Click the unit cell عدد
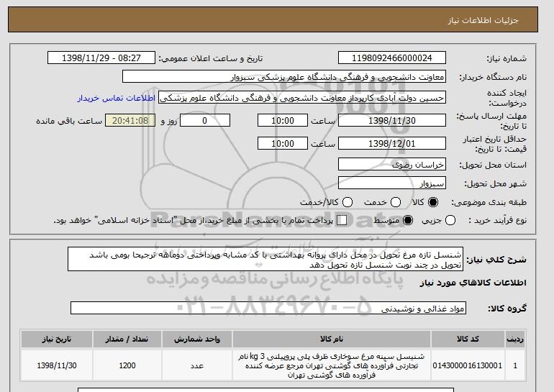Image resolution: width=554 pixels, height=392 pixels. [x=197, y=365]
